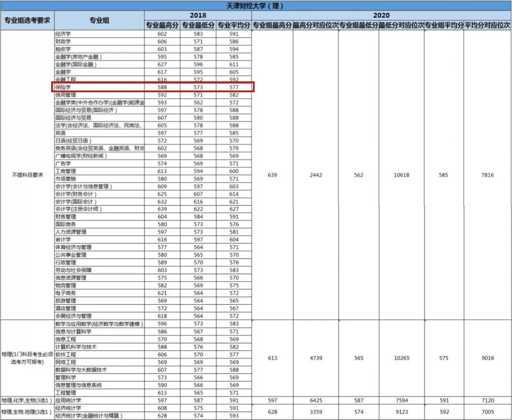Select the '信用管理' major cell
Screen dimensions: 512x420
99,95
